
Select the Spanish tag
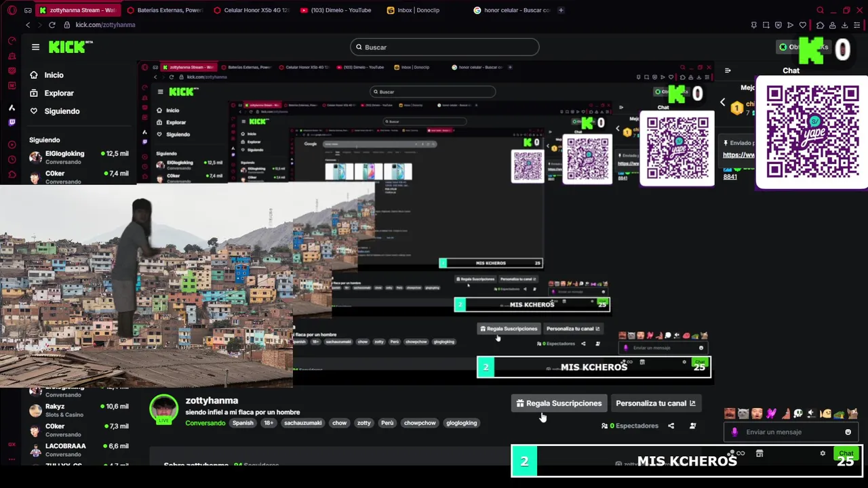click(243, 423)
